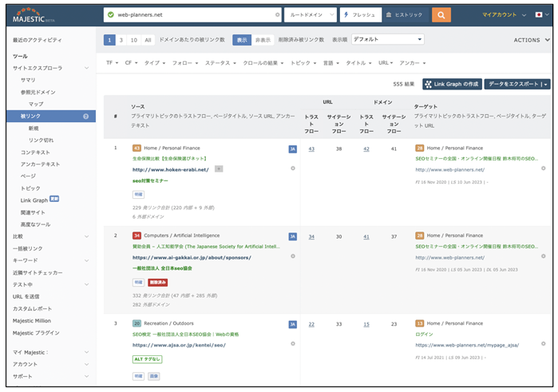Open the タイプ filter dropdown
558x392 pixels.
(x=155, y=63)
